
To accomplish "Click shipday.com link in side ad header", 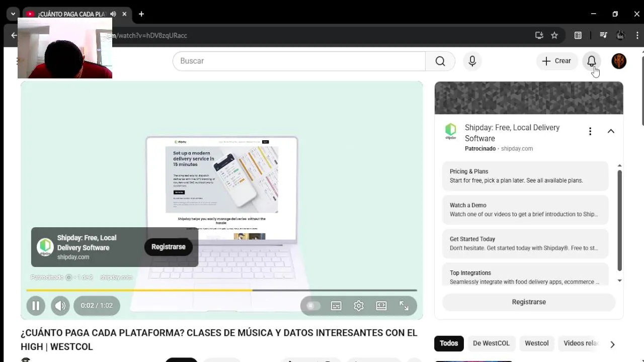I will tap(517, 149).
